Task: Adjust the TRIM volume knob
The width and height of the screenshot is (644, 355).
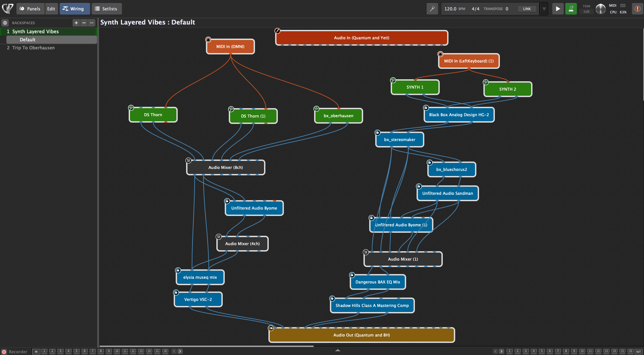Action: click(600, 9)
